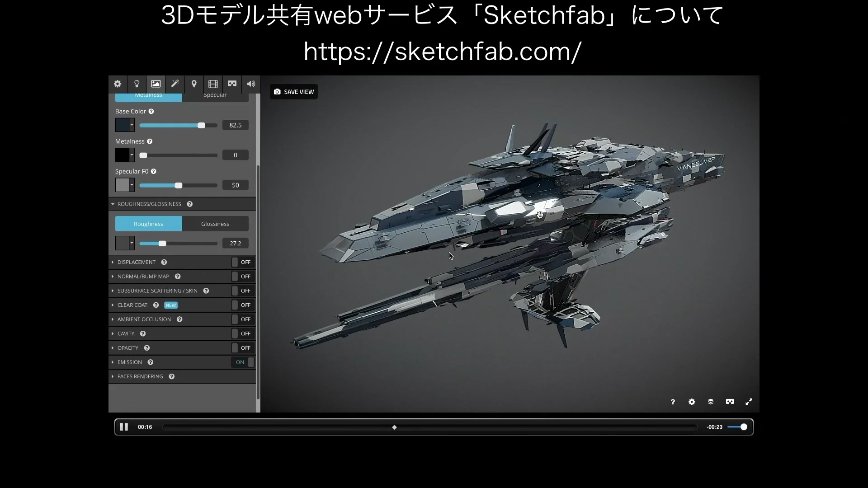Click the video timeline diamond marker
868x488 pixels.
click(394, 427)
